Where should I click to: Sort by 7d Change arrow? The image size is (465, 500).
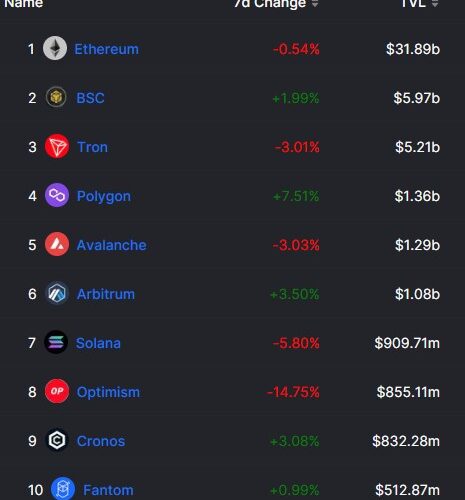pyautogui.click(x=315, y=3)
